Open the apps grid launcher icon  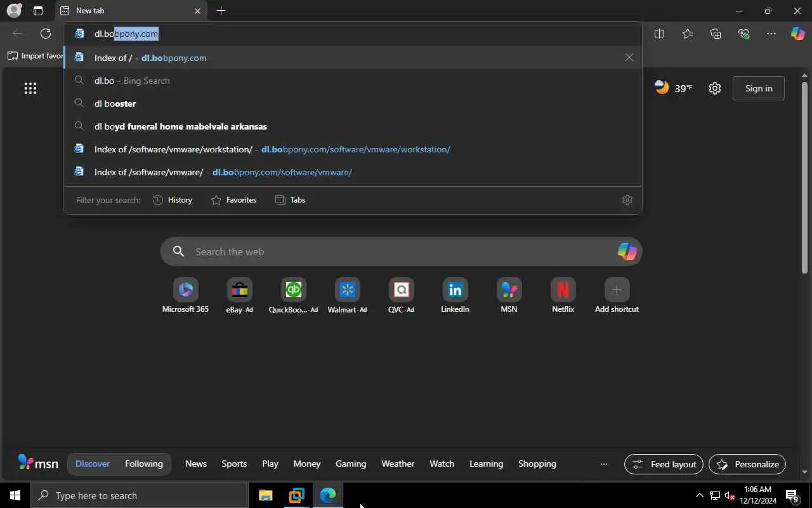click(x=30, y=88)
